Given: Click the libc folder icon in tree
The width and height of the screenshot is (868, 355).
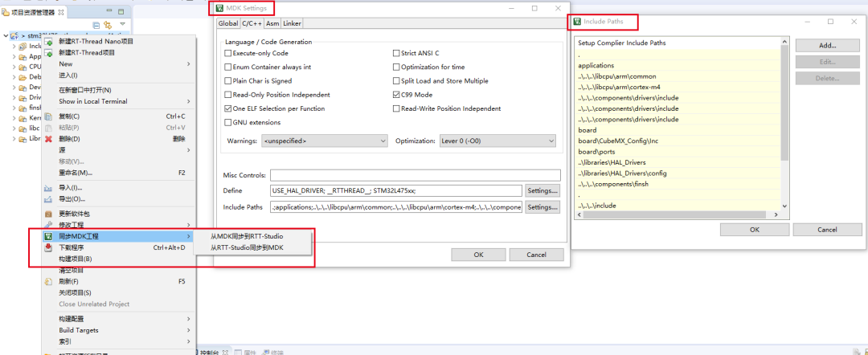Looking at the screenshot, I should [x=23, y=129].
